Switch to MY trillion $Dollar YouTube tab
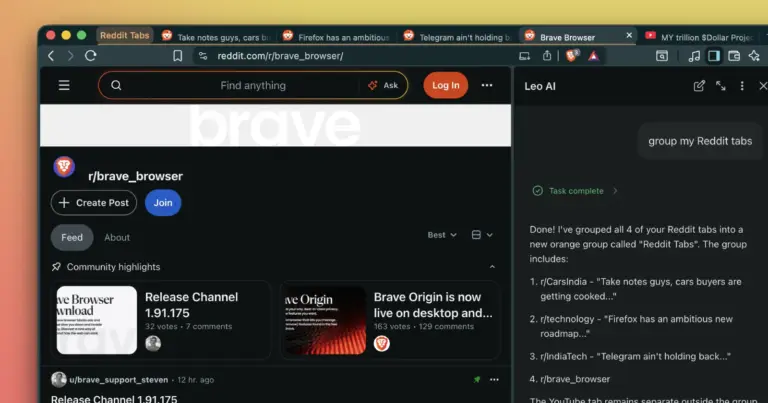The width and height of the screenshot is (768, 403). pyautogui.click(x=700, y=37)
